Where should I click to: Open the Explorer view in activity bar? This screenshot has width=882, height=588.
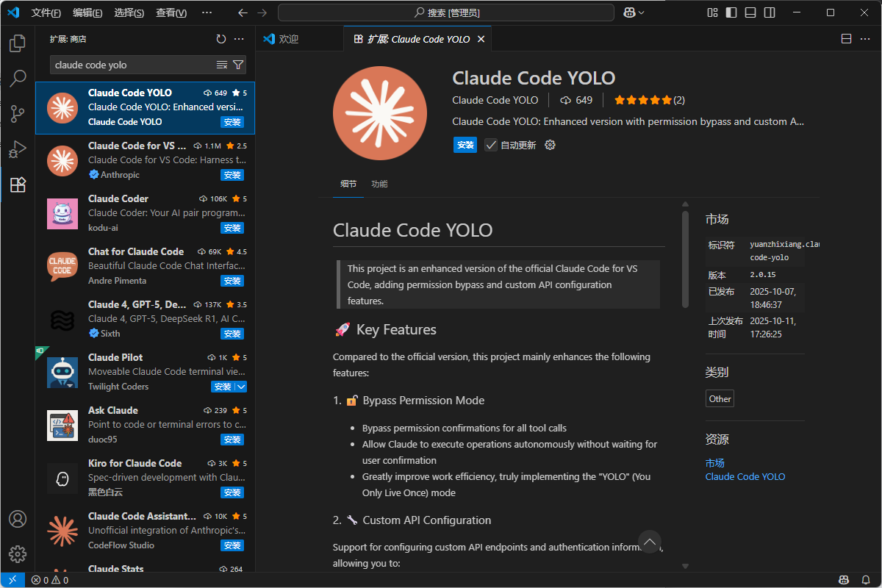coord(17,43)
